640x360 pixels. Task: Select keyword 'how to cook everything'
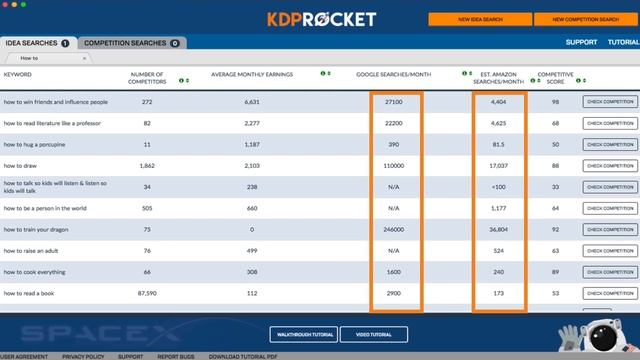[34, 272]
